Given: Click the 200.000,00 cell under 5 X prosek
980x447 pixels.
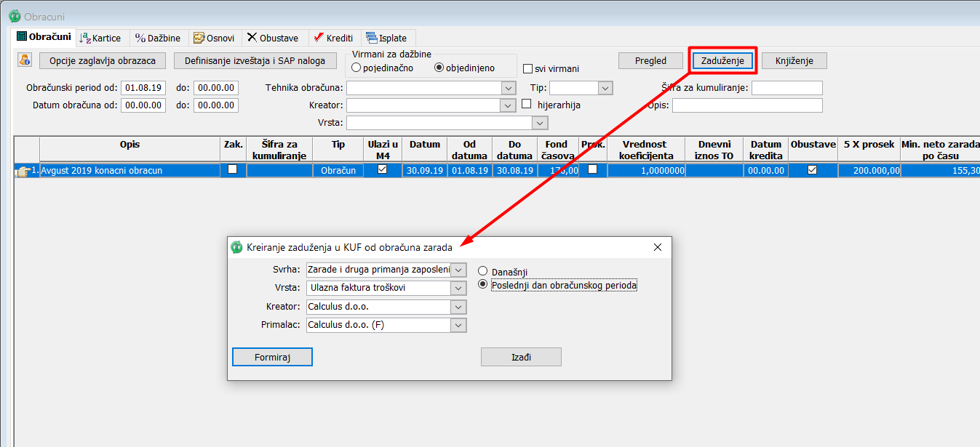Looking at the screenshot, I should (869, 171).
